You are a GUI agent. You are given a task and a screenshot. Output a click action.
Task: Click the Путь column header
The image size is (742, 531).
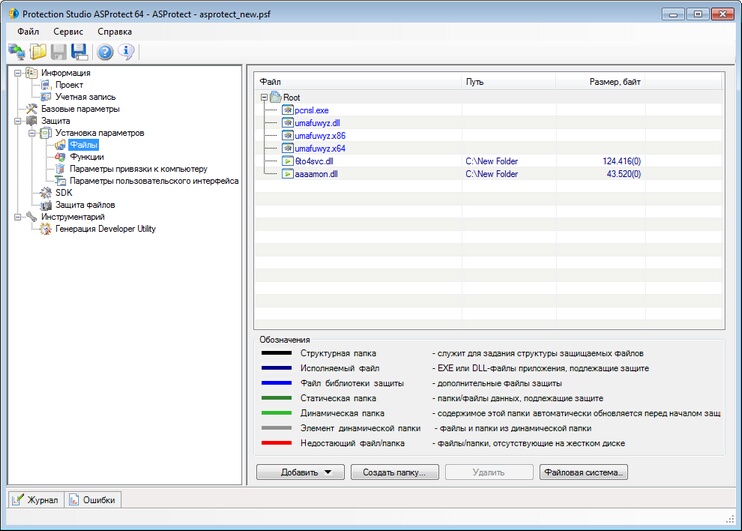coord(508,82)
